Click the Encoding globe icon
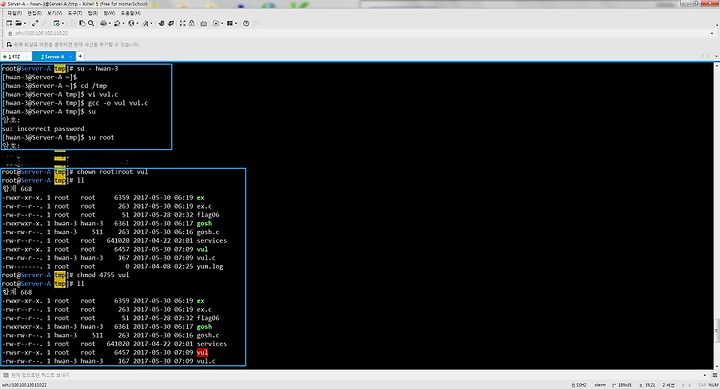 [x=131, y=23]
